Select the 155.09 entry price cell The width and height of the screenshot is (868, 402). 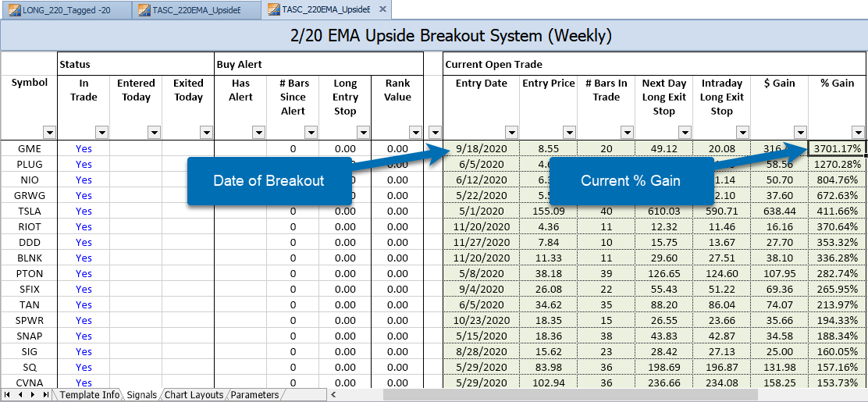pos(548,211)
